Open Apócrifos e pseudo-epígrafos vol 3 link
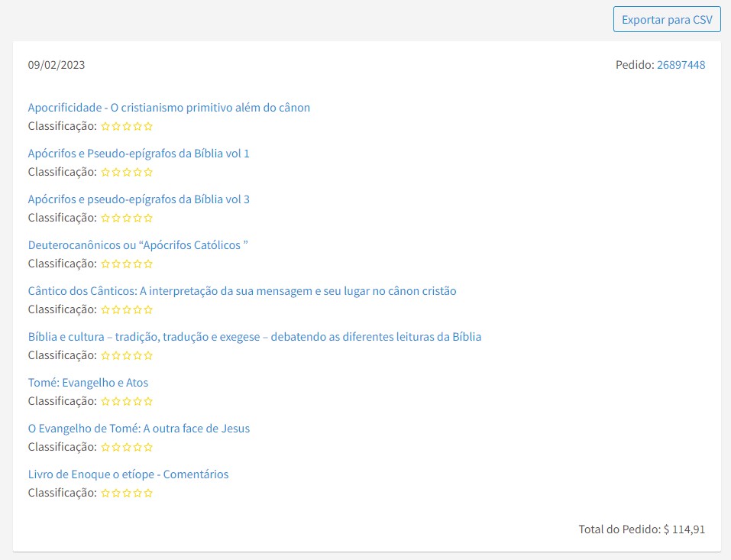This screenshot has width=731, height=560. pos(138,199)
